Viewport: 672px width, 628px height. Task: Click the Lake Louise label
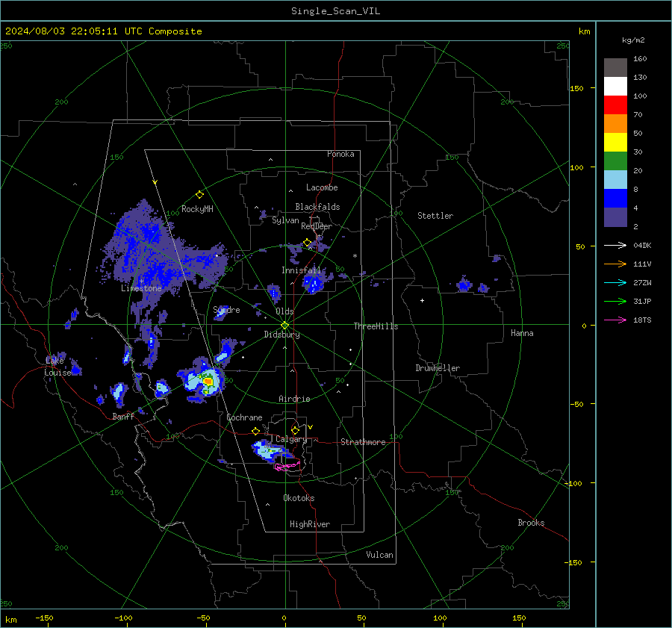tap(57, 367)
